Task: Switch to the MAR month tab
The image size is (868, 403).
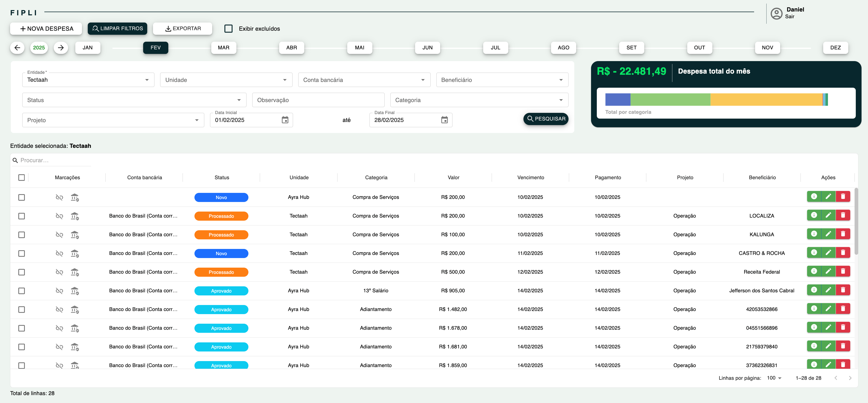Action: pyautogui.click(x=223, y=47)
